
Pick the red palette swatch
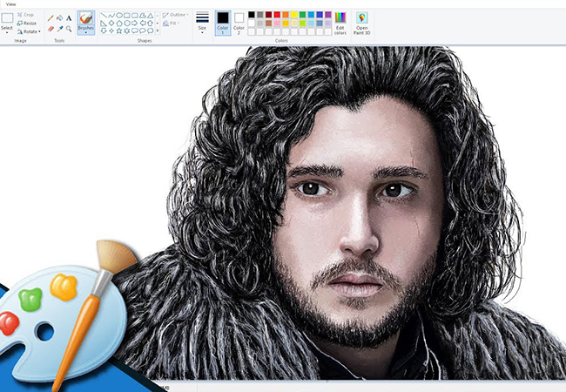(x=277, y=15)
